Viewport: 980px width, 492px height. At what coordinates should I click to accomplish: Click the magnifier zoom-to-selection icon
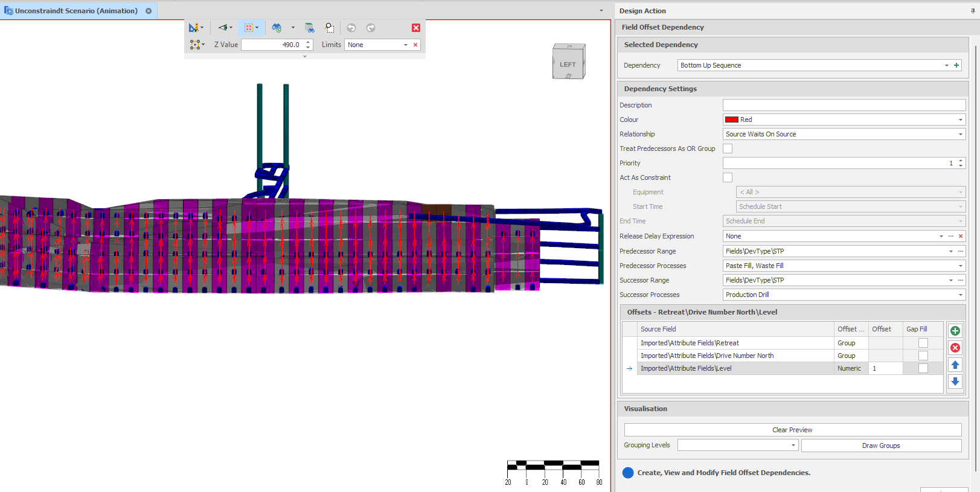330,28
